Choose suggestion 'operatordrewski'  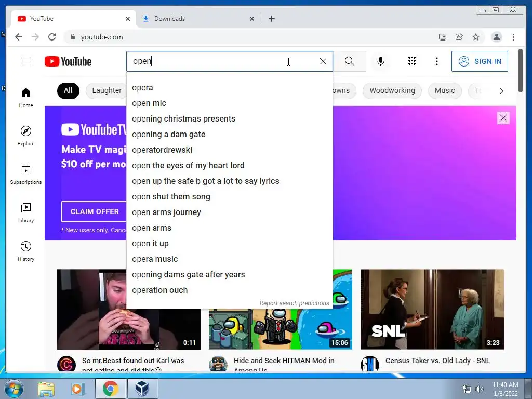(x=229, y=150)
